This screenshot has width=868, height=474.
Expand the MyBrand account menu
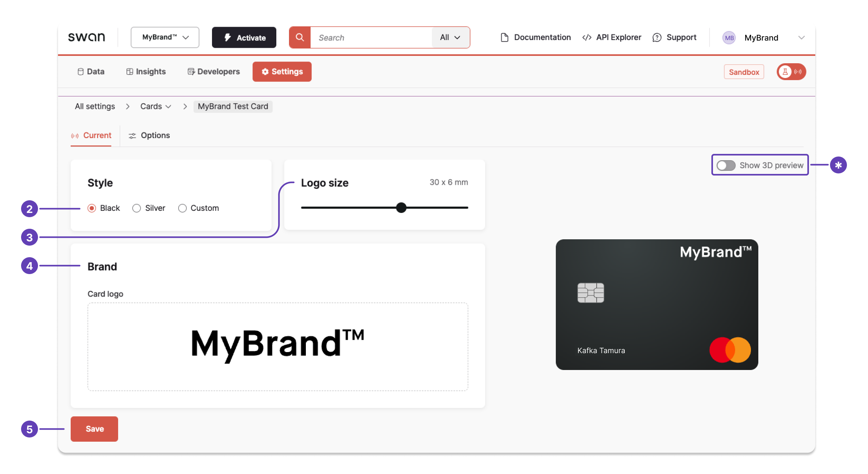[801, 37]
